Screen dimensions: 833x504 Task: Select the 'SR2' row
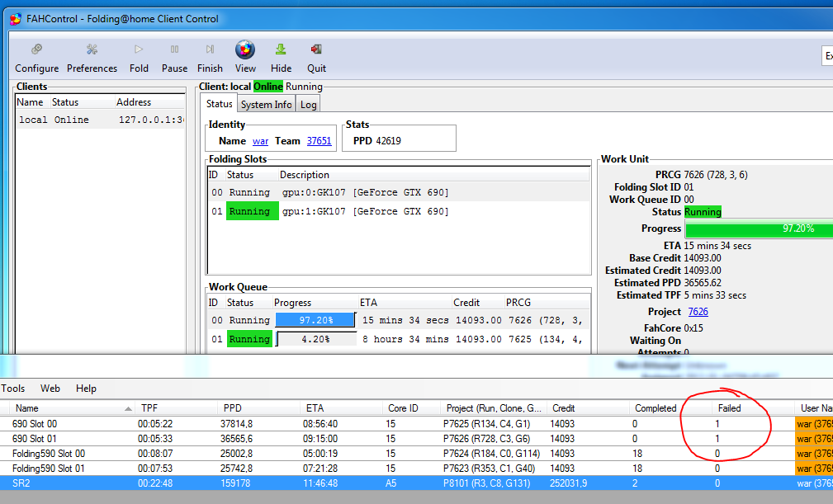click(x=416, y=483)
